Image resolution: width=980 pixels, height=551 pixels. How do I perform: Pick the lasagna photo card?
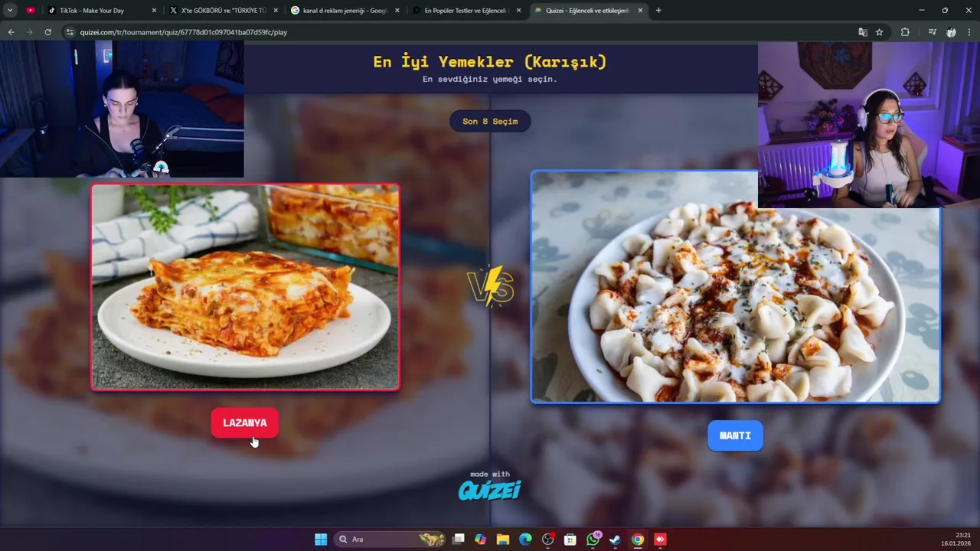245,287
